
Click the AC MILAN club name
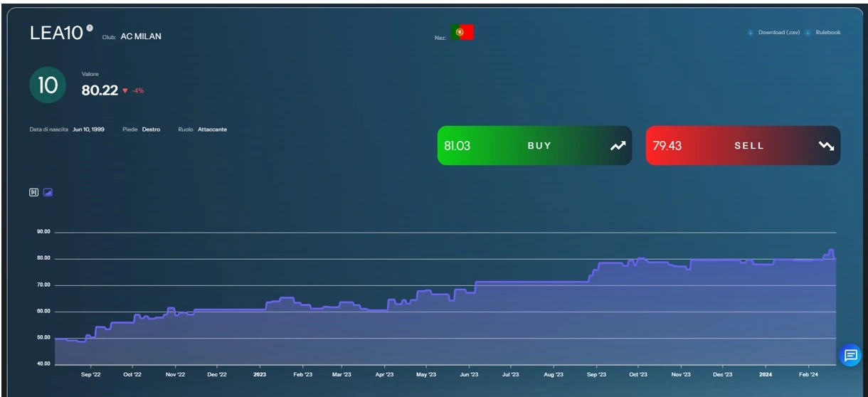coord(141,36)
